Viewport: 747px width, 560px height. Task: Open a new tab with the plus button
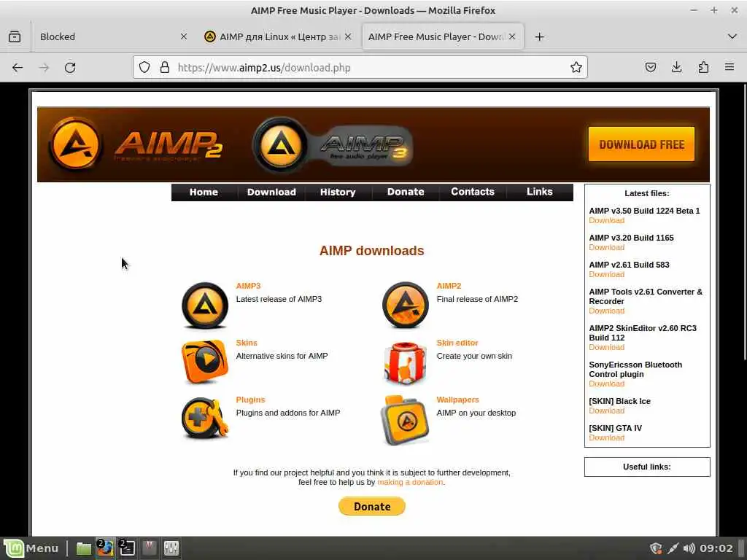[539, 36]
